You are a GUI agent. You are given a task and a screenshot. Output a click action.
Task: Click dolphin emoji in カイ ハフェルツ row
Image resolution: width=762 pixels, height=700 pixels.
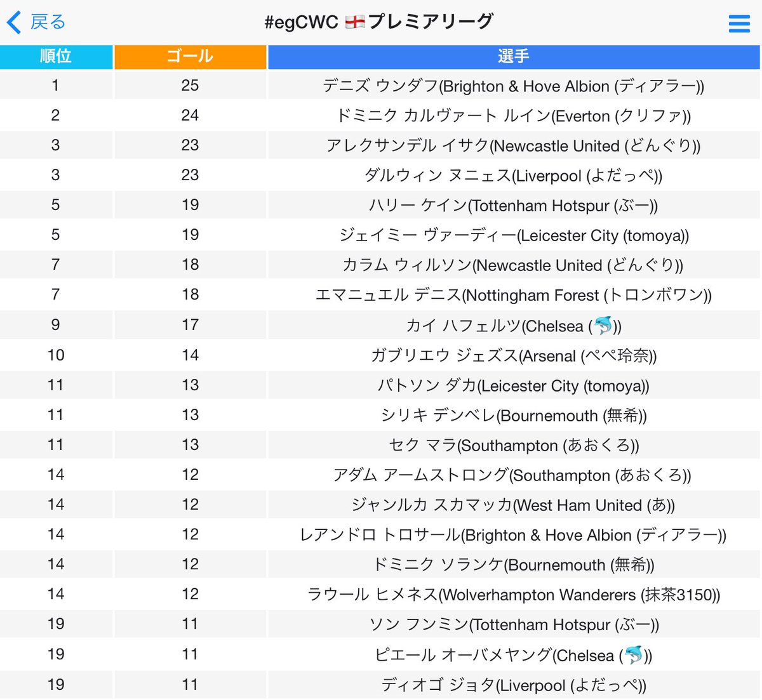(x=603, y=326)
